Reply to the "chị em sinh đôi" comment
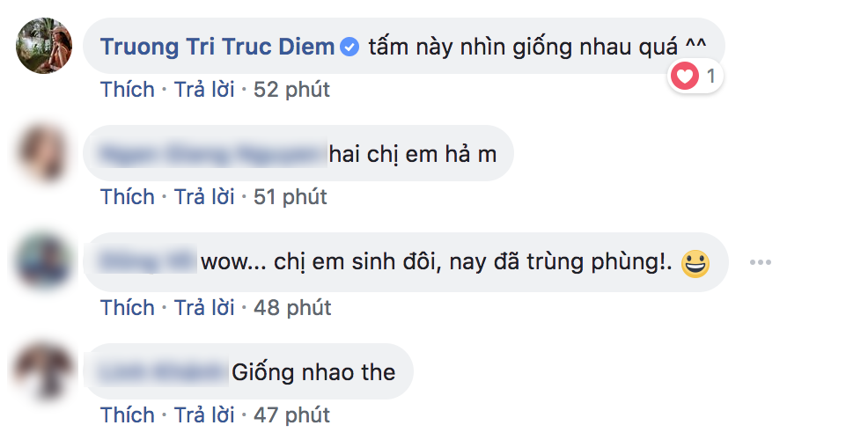Screen dimensions: 868x440 tap(204, 307)
